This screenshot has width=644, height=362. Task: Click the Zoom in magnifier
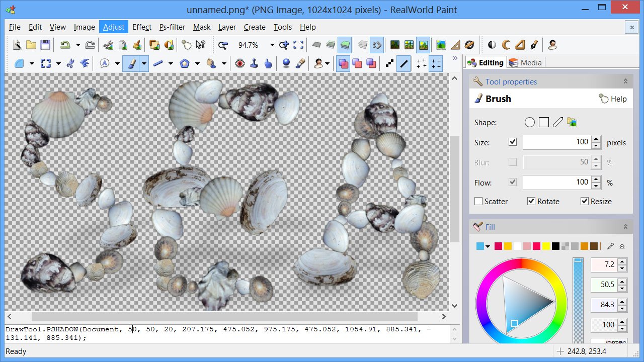coord(284,45)
